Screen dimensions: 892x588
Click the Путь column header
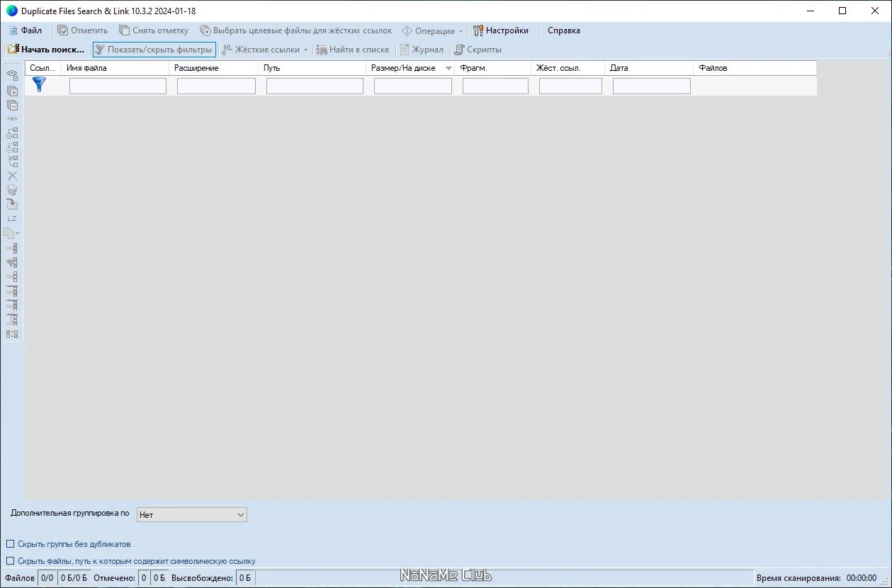click(312, 68)
